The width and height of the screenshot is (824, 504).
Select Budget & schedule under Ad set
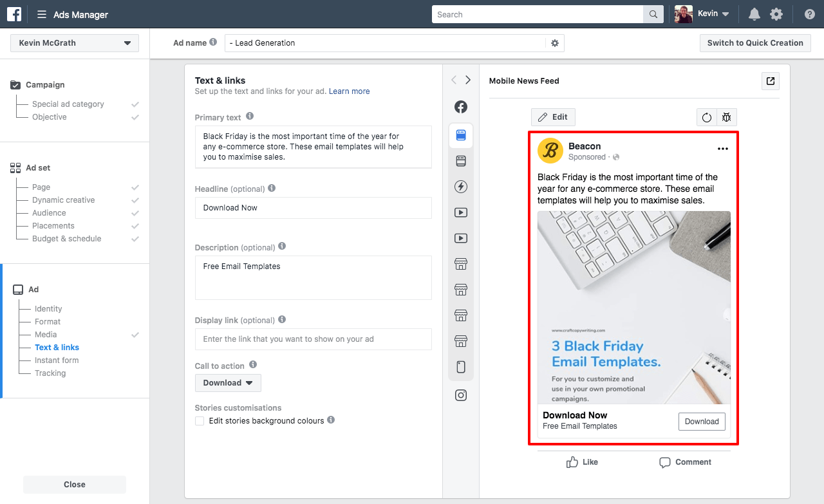(x=67, y=238)
